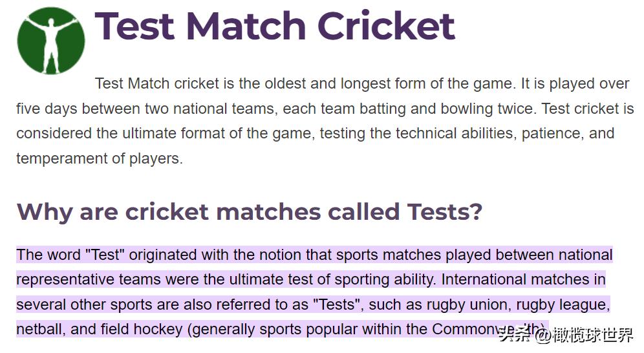
Task: Click the "Why are cricket matches called Tests?" subheading
Action: [249, 211]
